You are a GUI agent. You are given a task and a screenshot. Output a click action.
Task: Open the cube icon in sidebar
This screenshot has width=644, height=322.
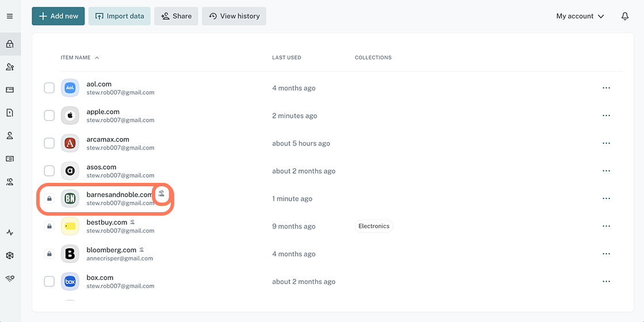click(10, 256)
